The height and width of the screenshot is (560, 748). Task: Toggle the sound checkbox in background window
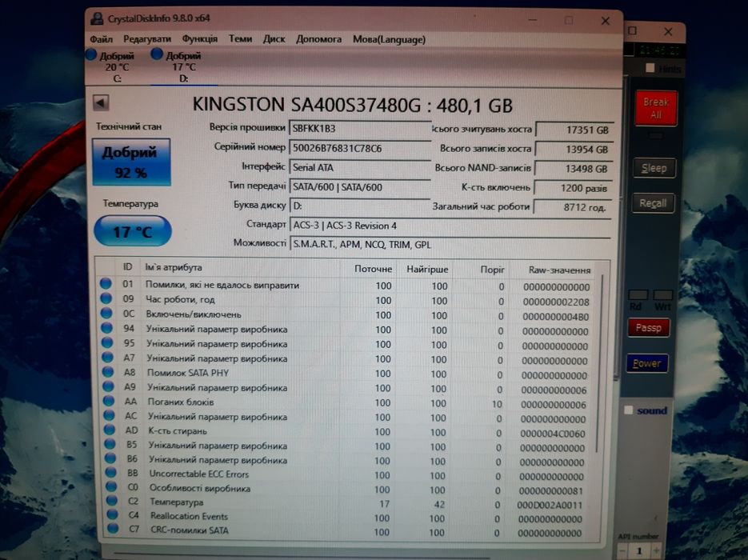[x=628, y=410]
